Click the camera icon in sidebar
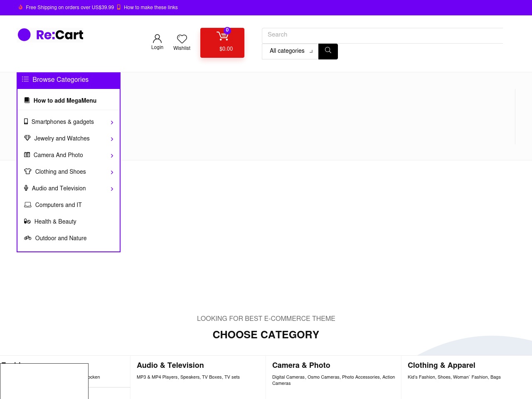This screenshot has width=532, height=399. 27,155
